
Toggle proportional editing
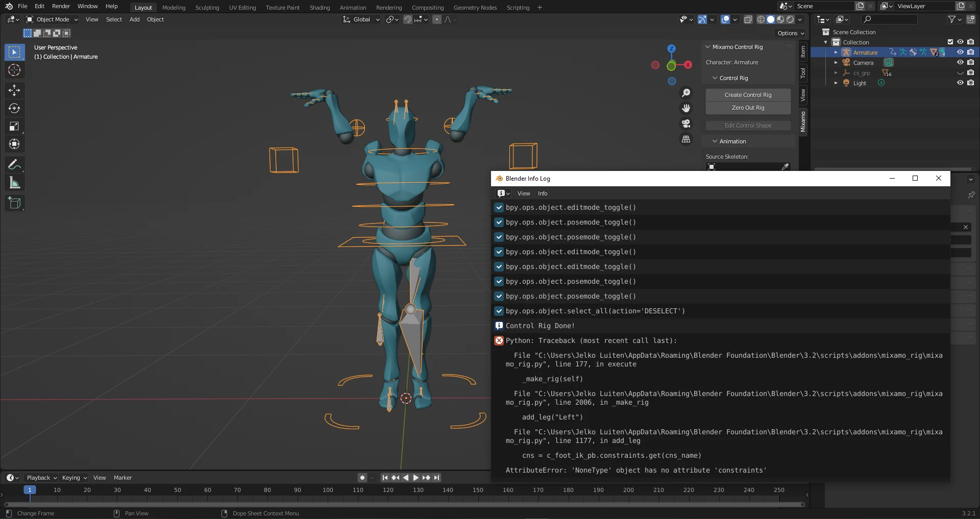436,19
